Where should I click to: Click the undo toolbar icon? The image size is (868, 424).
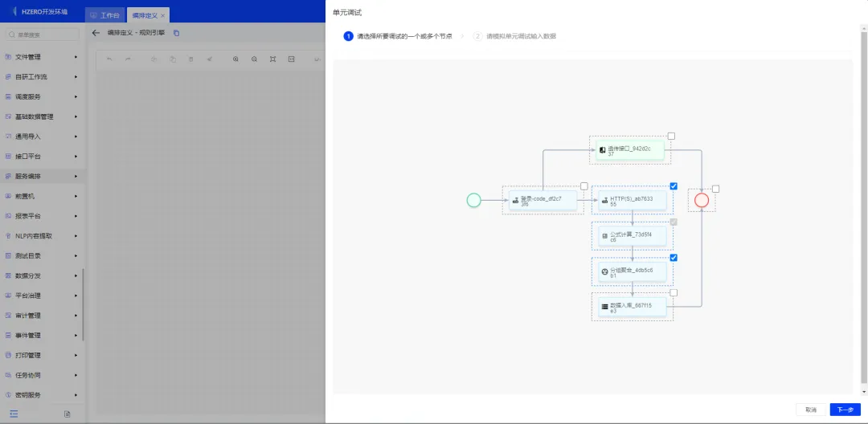click(x=109, y=59)
